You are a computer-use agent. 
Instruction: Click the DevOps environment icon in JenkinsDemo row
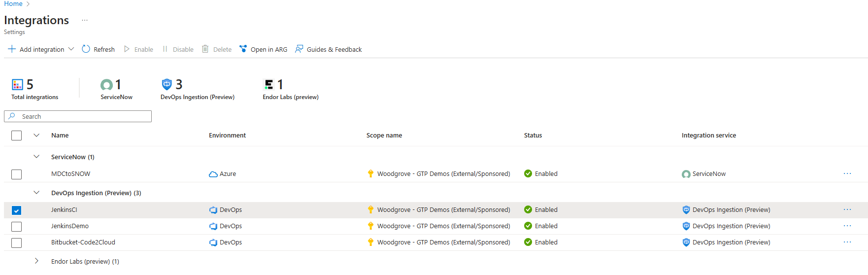[x=213, y=226]
